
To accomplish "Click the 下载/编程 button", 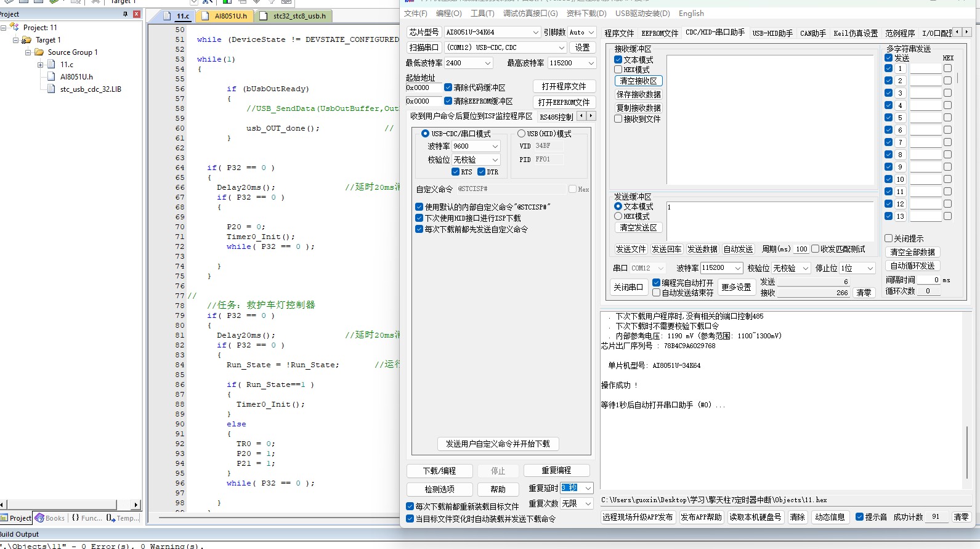I will point(439,471).
